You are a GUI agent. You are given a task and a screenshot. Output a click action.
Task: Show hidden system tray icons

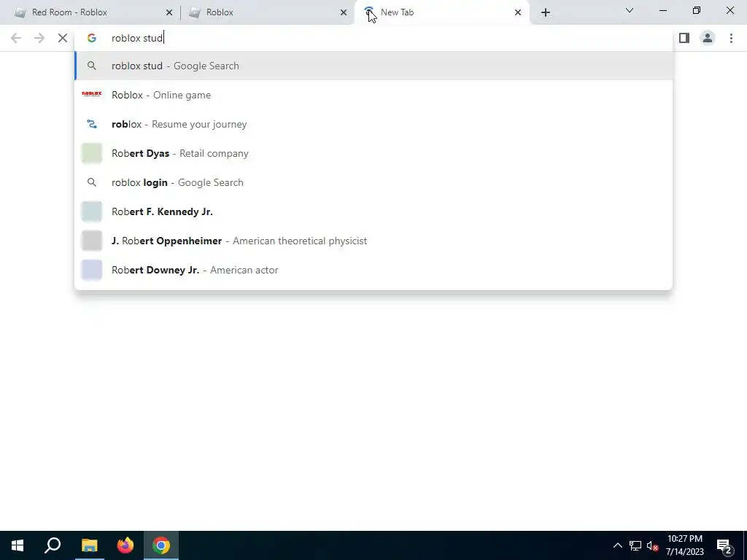pyautogui.click(x=617, y=545)
